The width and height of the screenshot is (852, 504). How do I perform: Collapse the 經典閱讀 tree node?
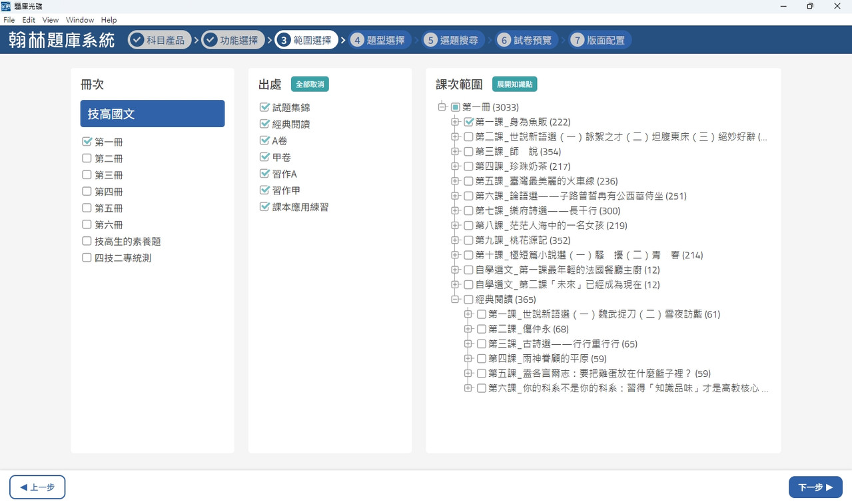(455, 299)
